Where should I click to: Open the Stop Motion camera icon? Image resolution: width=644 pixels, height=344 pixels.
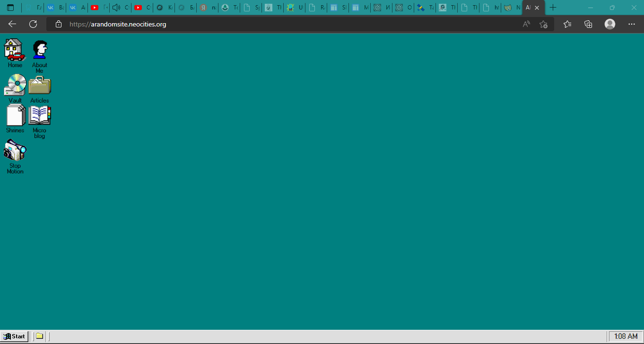point(15,151)
